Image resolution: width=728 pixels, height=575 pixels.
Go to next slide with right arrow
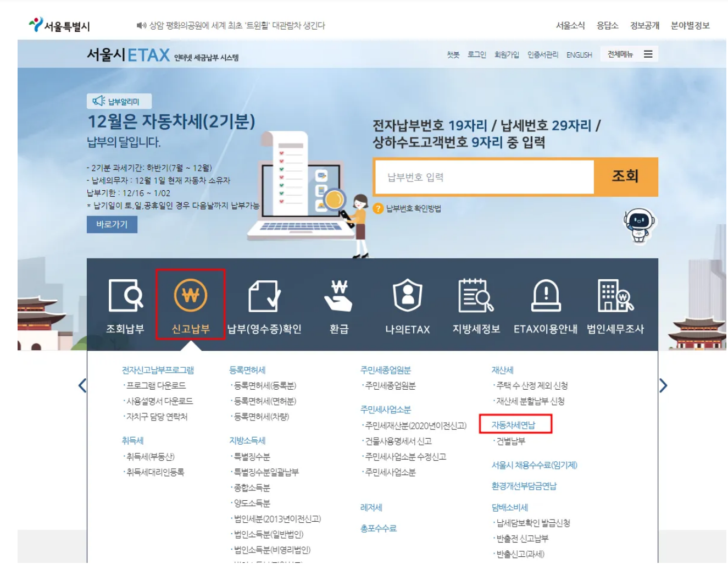(x=663, y=385)
